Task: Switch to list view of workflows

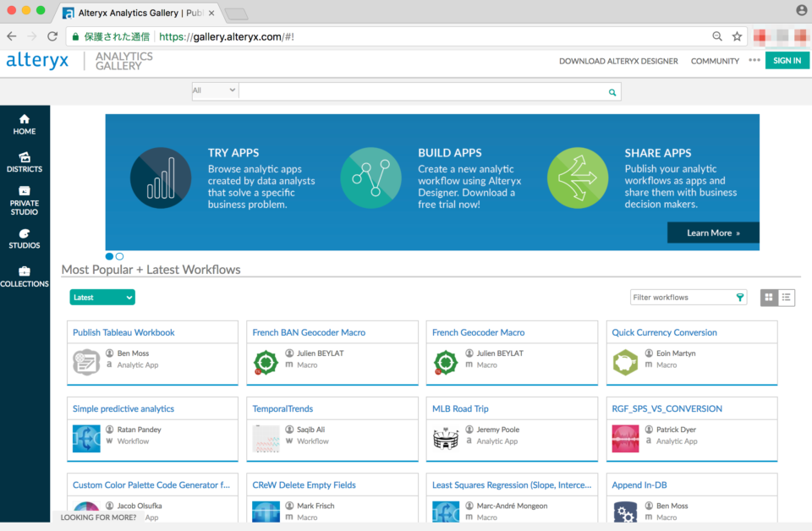Action: coord(786,297)
